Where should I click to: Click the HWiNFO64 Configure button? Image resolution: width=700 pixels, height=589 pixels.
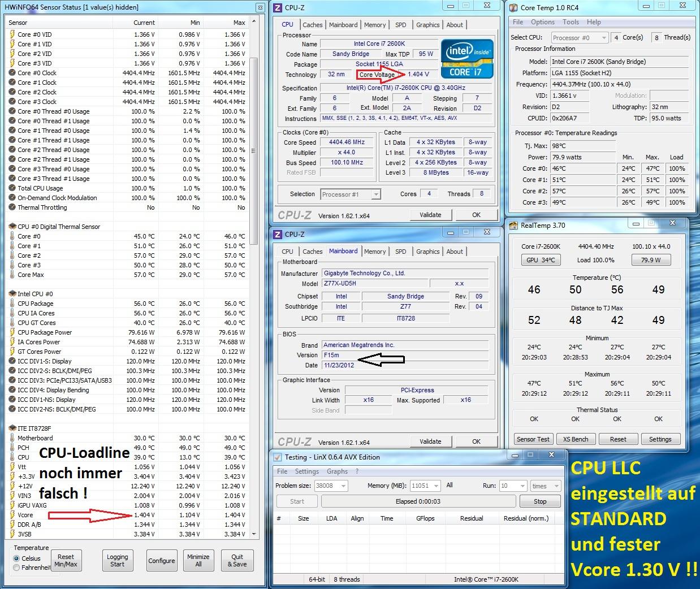click(162, 561)
